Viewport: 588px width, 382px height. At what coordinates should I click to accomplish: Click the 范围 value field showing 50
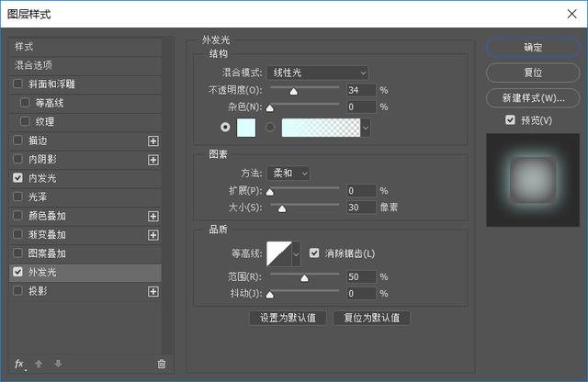click(x=361, y=276)
